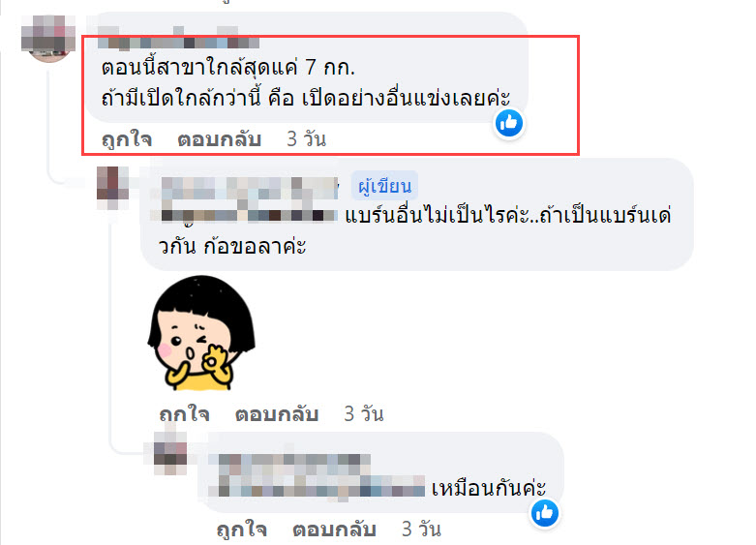Reply to the comment about nearest branch
756x545 pixels.
tap(220, 139)
